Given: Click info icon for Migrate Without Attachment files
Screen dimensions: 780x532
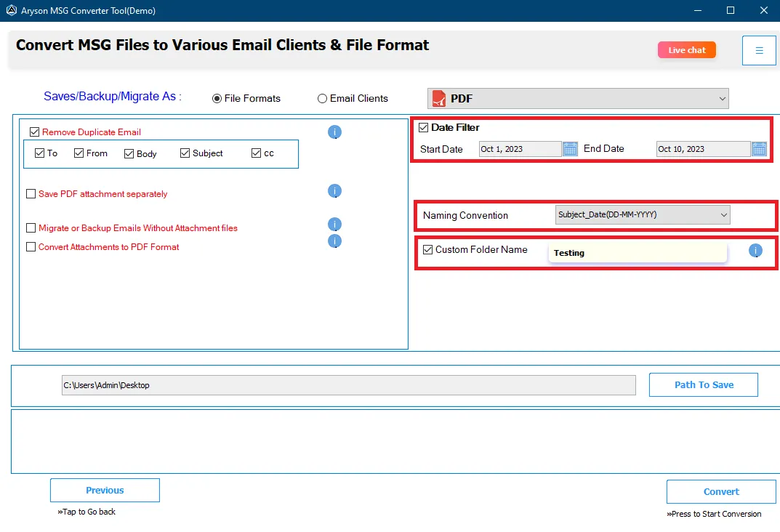Looking at the screenshot, I should [x=335, y=225].
